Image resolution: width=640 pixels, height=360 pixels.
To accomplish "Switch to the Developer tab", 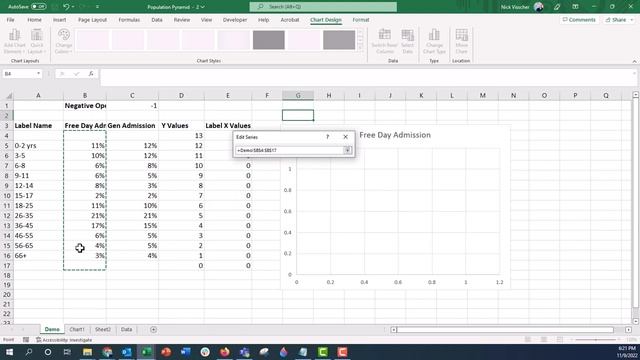I will (x=235, y=20).
